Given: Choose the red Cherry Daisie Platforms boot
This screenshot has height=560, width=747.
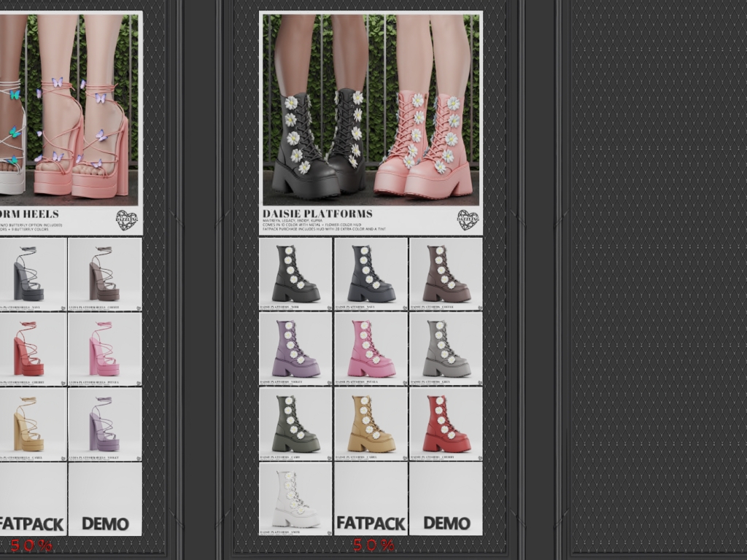Looking at the screenshot, I should [x=446, y=424].
